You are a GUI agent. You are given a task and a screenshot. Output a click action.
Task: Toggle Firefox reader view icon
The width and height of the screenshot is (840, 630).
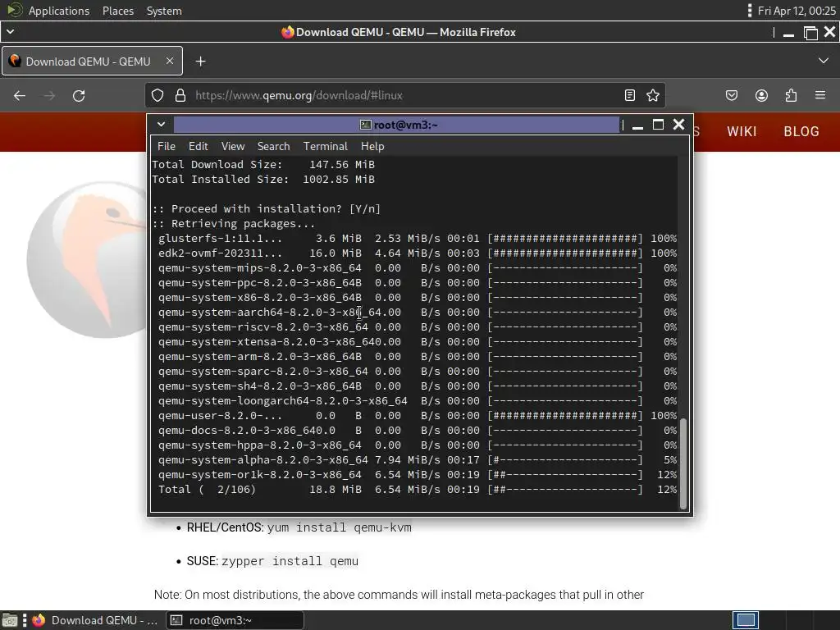coord(630,95)
